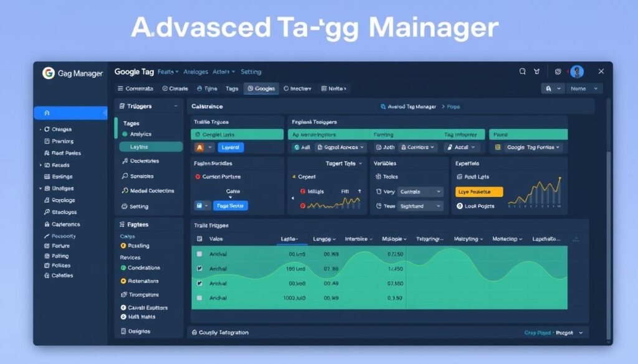Click the Caleties icon in left sidebar
This screenshot has width=638, height=364.
pyautogui.click(x=47, y=276)
